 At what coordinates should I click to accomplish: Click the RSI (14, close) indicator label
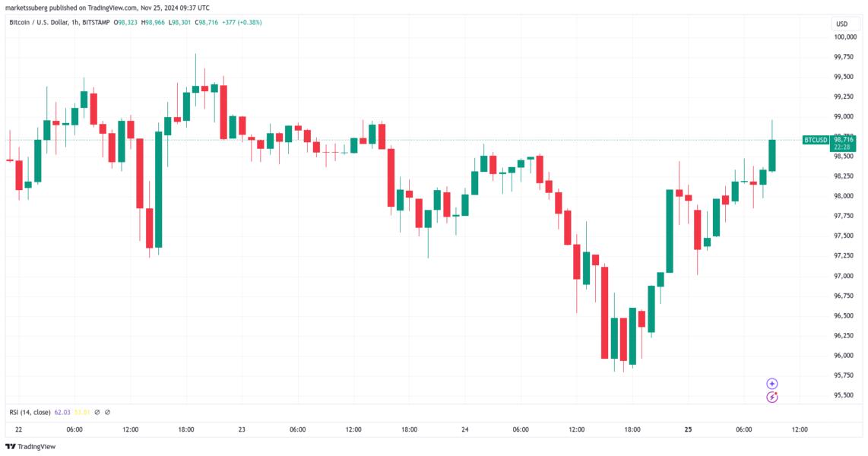point(30,413)
